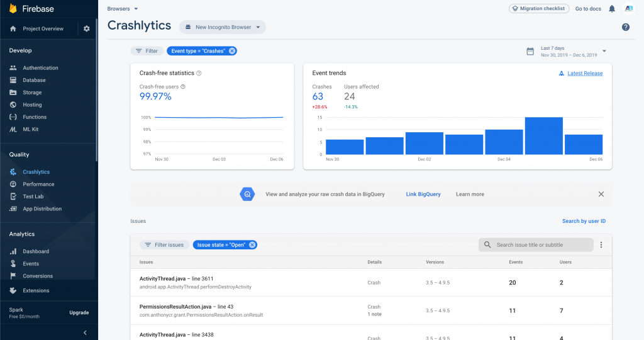The height and width of the screenshot is (340, 644).
Task: Click the Firebase logo icon
Action: pos(13,8)
